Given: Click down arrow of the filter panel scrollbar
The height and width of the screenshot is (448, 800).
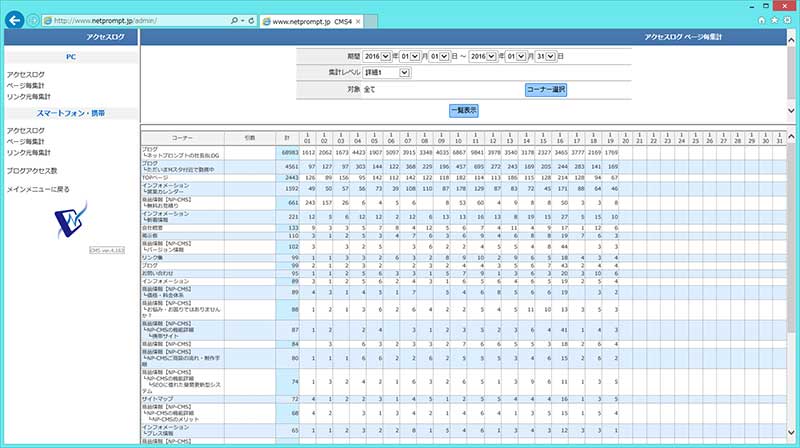Looking at the screenshot, I should (791, 111).
